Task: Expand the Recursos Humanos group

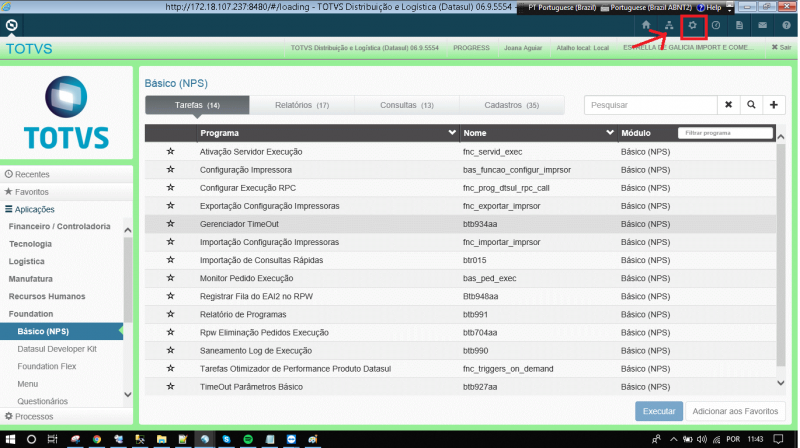Action: point(47,296)
